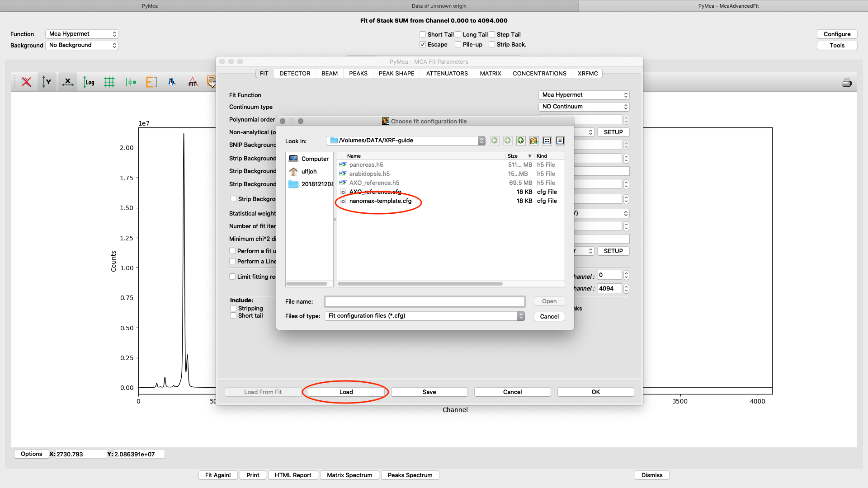This screenshot has width=868, height=488.
Task: Open the Function Mca Hypermet dropdown
Action: (x=82, y=34)
